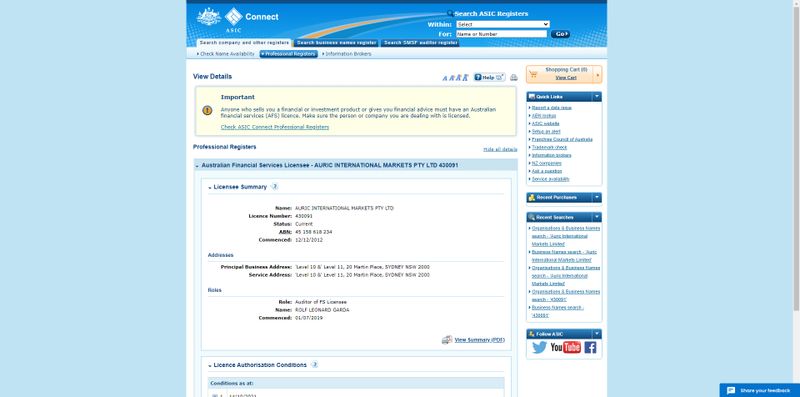
Task: Open the ASIC website link
Action: [545, 123]
